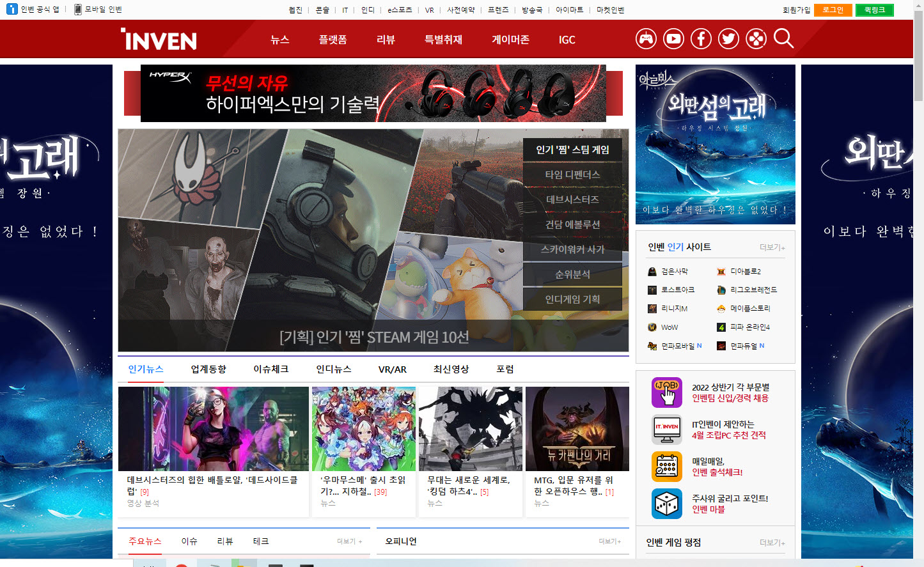Screen dimensions: 924x567
Task: Open 던파모바일 site icon
Action: click(652, 346)
